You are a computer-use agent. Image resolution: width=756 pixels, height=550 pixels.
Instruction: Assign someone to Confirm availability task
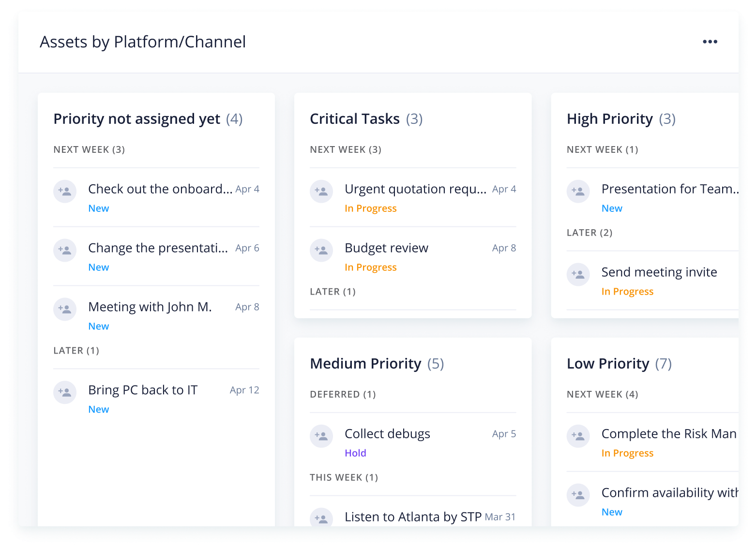tap(578, 495)
